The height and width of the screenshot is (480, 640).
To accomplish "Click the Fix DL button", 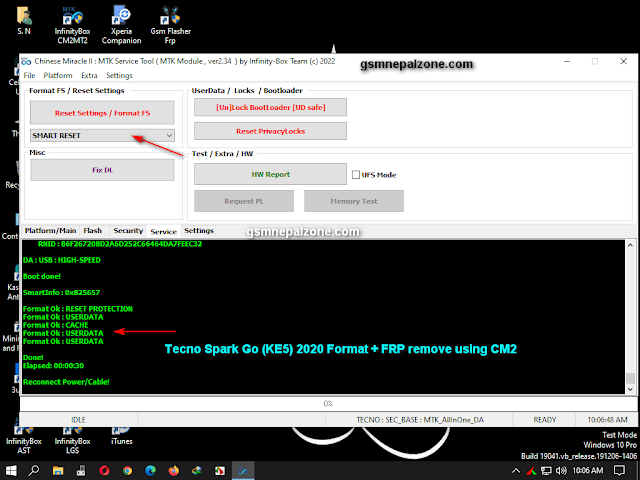I will coord(102,170).
